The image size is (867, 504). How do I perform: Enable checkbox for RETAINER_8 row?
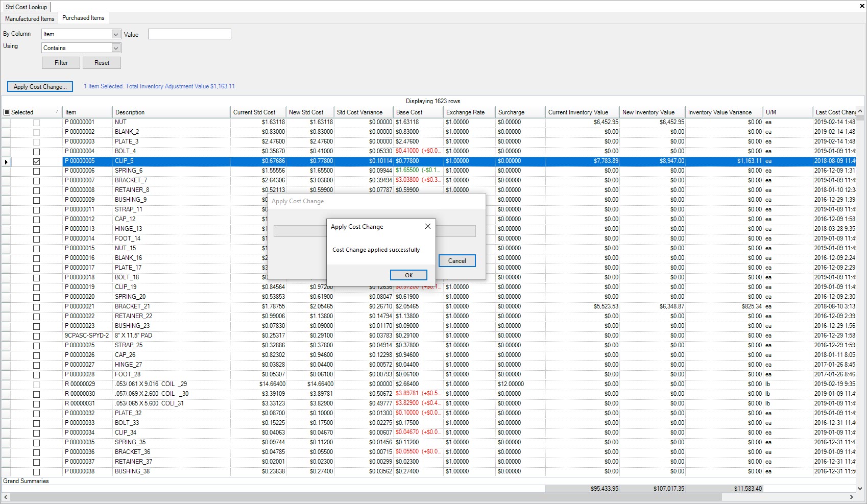(x=36, y=190)
